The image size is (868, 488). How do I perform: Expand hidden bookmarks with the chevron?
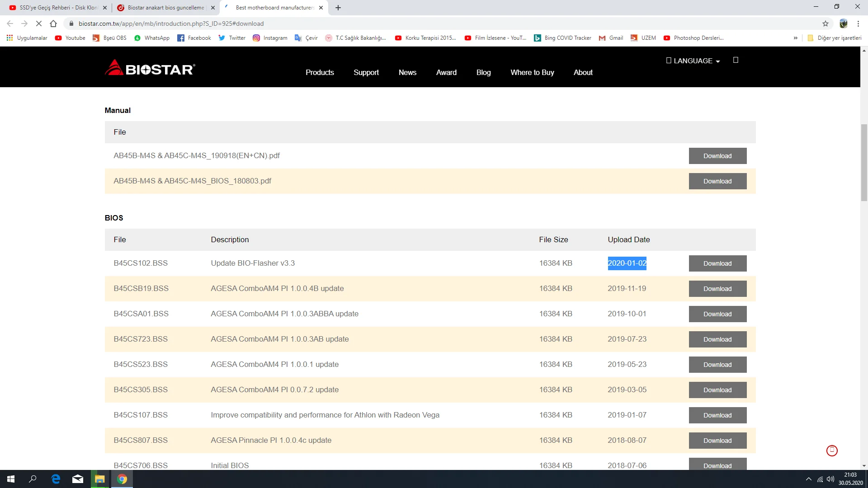pos(795,38)
